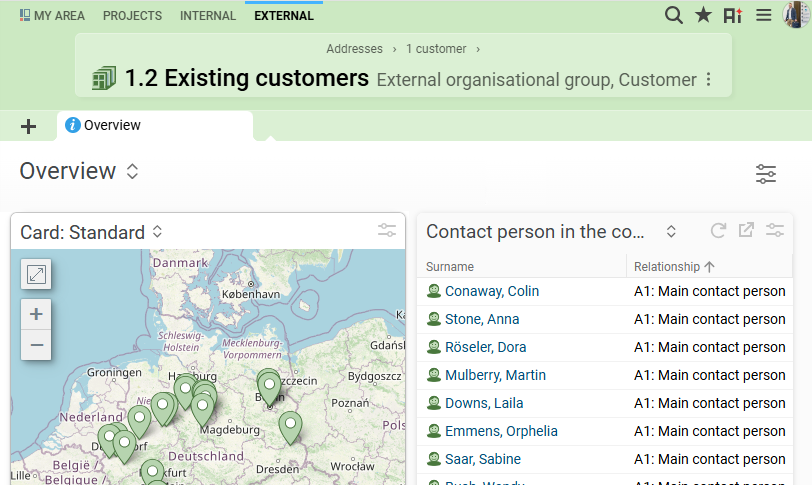
Task: Open contact Conaway, Colin
Action: (491, 291)
